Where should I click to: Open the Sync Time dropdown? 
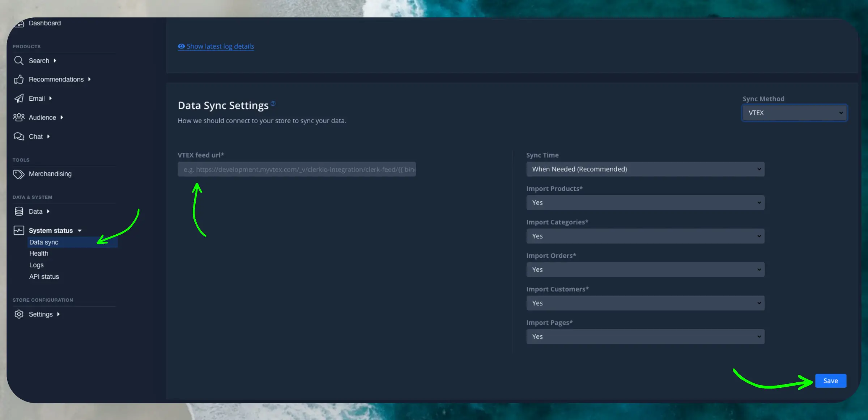tap(645, 169)
